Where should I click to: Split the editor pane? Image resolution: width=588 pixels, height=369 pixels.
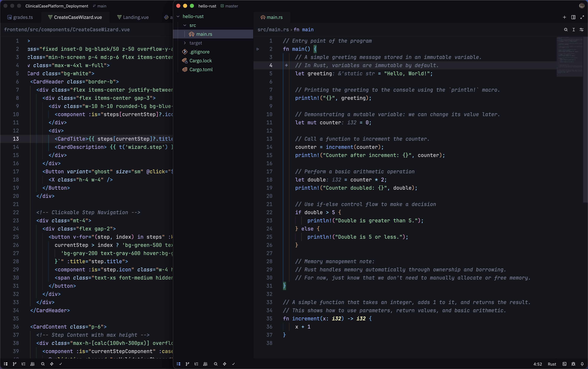pyautogui.click(x=573, y=17)
